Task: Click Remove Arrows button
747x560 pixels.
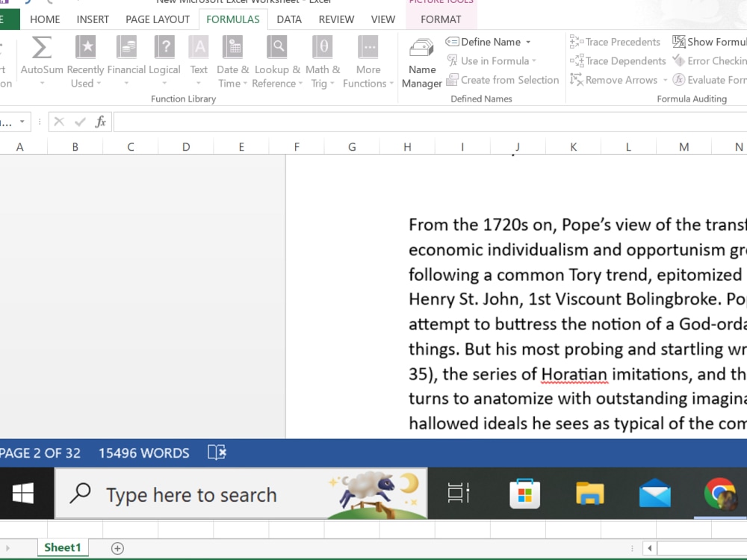Action: coord(613,80)
